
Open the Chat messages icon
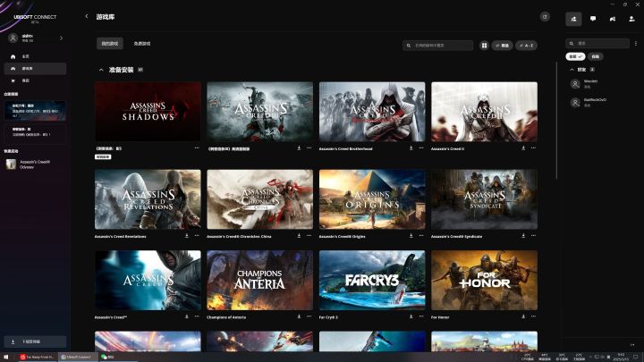[x=593, y=19]
